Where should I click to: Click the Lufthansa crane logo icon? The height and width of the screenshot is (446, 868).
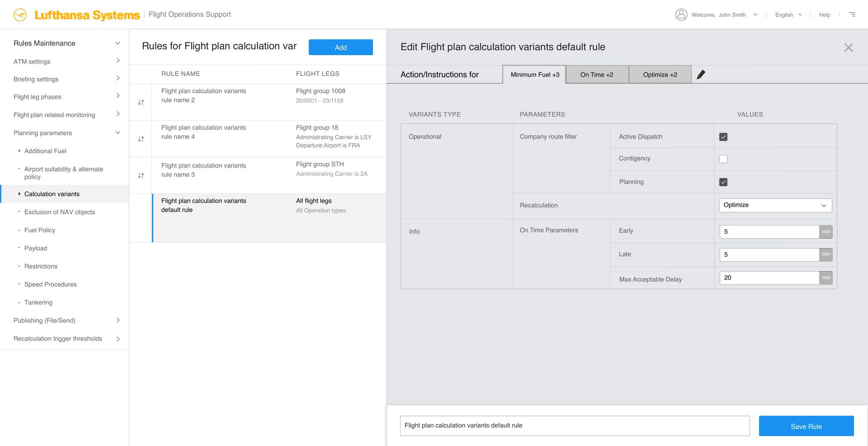20,15
